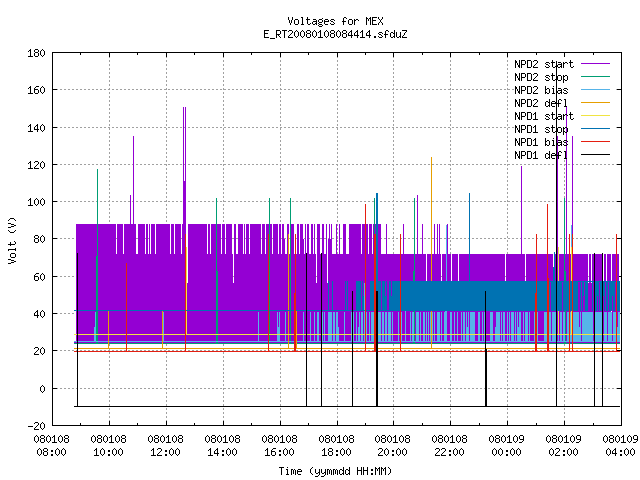Click the 'NPD2 bias' legend label

tap(541, 90)
